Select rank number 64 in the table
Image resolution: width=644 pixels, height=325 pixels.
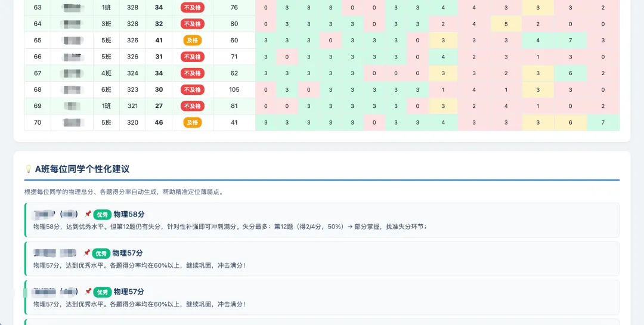pyautogui.click(x=38, y=24)
